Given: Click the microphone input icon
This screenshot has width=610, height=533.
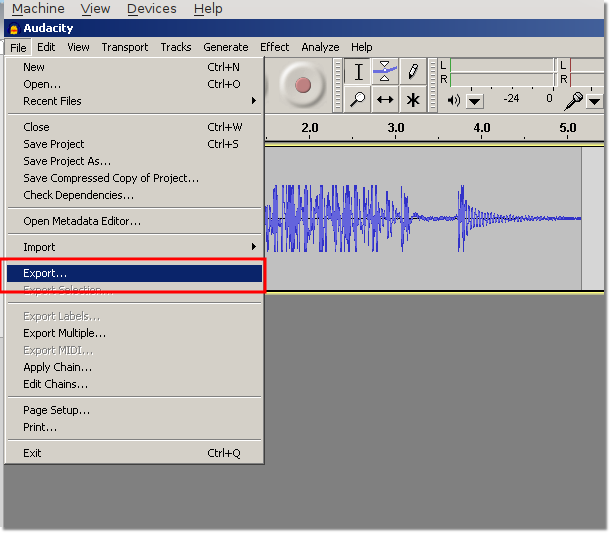Looking at the screenshot, I should (574, 100).
